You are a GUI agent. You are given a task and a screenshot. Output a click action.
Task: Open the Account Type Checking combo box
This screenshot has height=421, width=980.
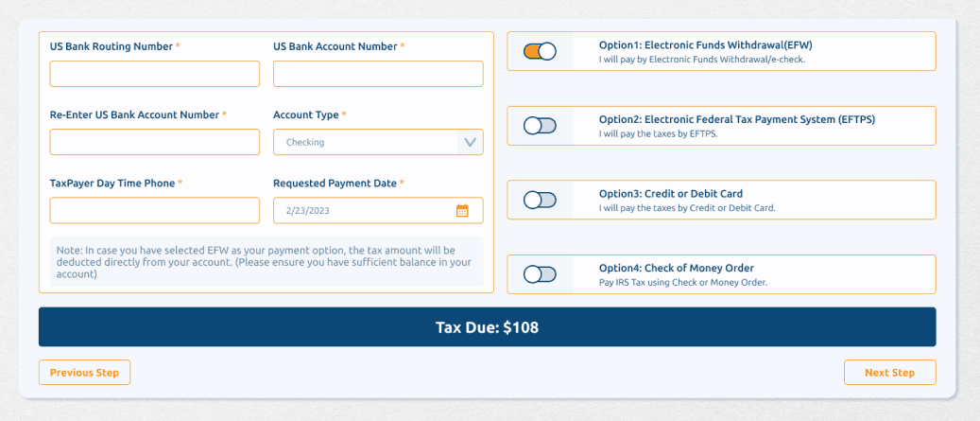pyautogui.click(x=366, y=143)
